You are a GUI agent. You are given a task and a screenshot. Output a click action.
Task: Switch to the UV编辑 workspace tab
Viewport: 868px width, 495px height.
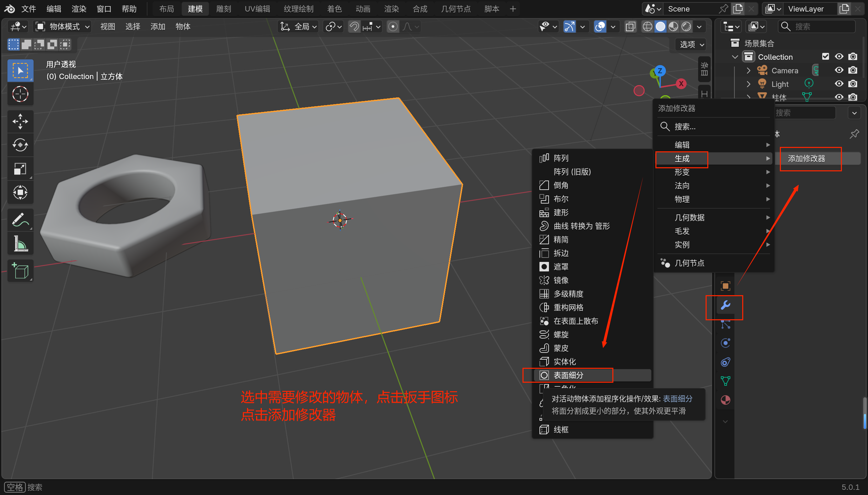click(257, 9)
